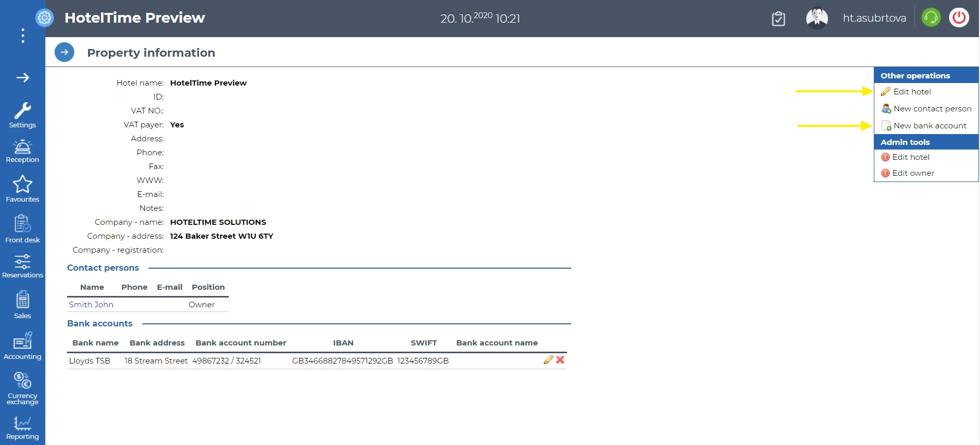Click the HOTELTIME SOLUTIONS company name

218,222
